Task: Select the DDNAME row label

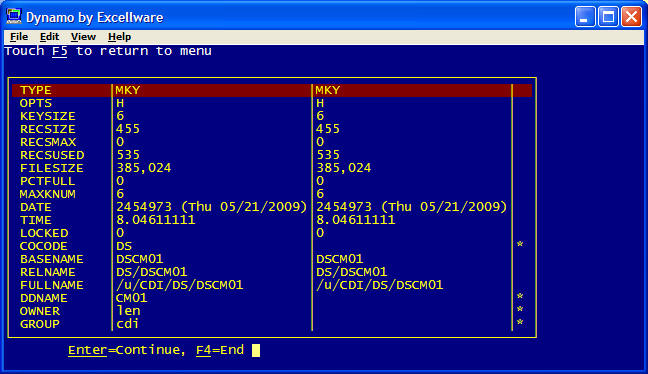Action: pyautogui.click(x=43, y=298)
